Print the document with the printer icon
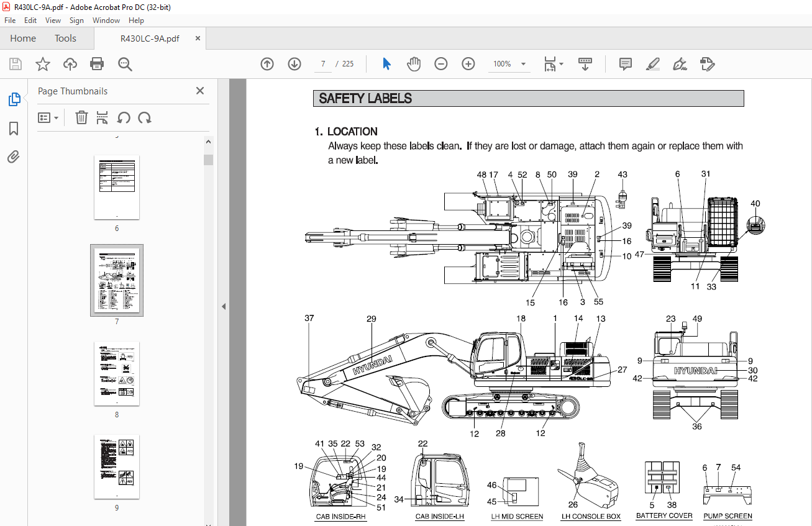This screenshot has width=812, height=526. tap(97, 64)
